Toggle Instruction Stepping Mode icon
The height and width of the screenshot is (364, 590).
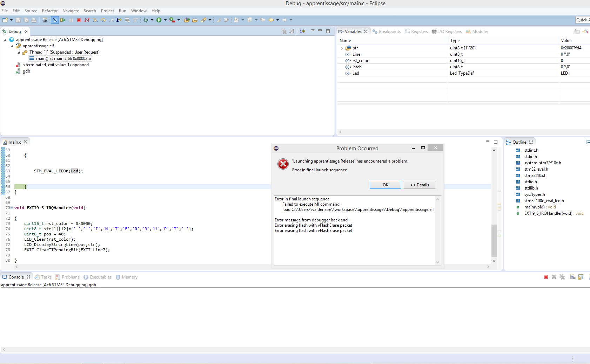pyautogui.click(x=119, y=20)
